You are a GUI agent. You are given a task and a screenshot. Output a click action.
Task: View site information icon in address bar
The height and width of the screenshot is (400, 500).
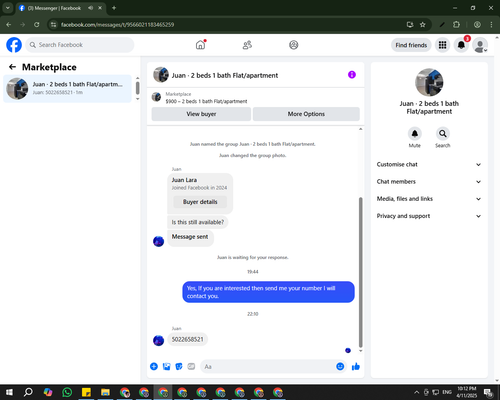pos(53,24)
